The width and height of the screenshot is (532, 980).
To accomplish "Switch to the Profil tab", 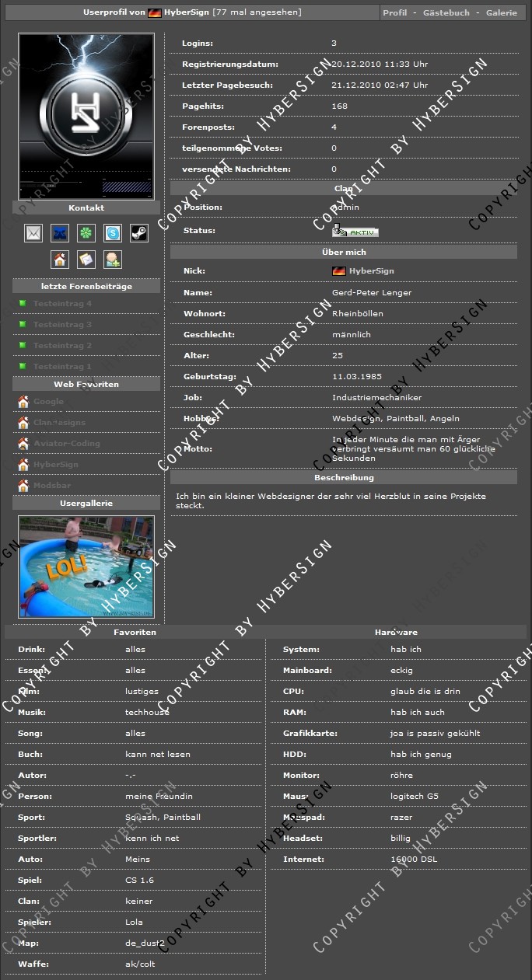I will [x=395, y=13].
